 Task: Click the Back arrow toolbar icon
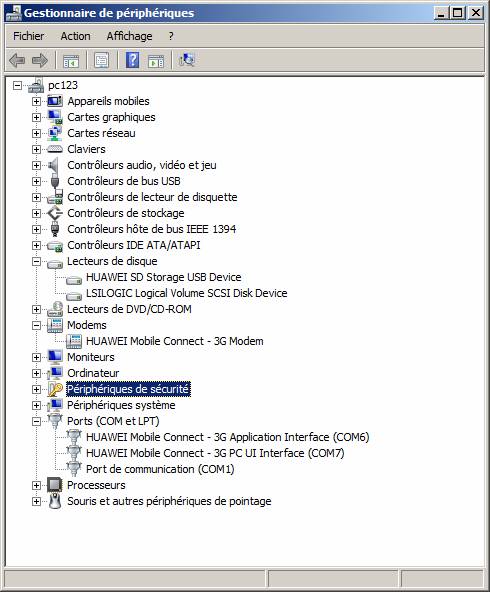[x=17, y=60]
